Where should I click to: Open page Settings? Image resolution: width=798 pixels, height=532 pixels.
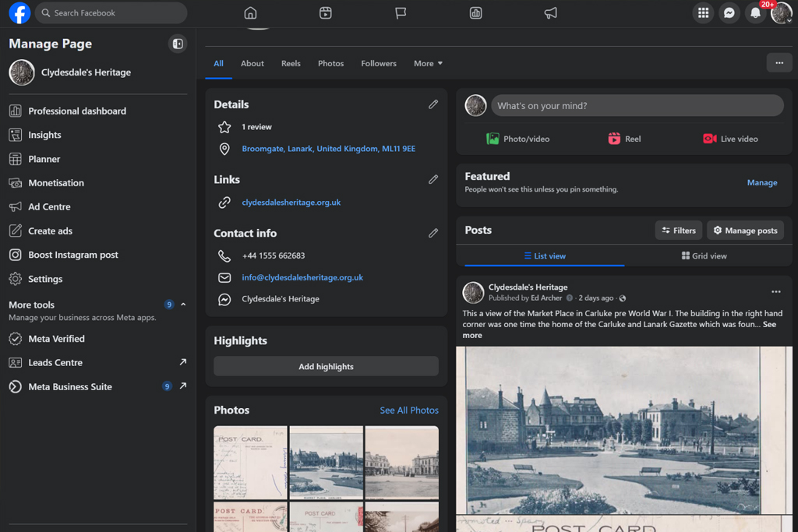click(97, 279)
